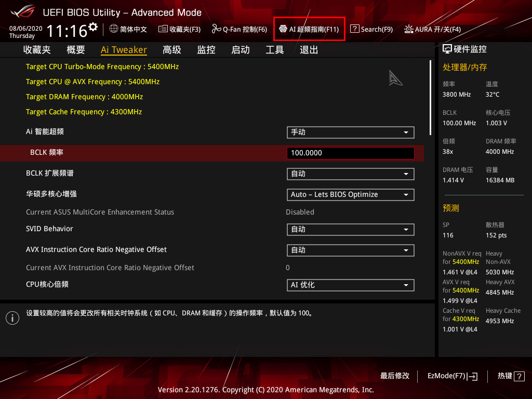532x399 pixels.
Task: Click the 32°C temperature value
Action: [493, 95]
